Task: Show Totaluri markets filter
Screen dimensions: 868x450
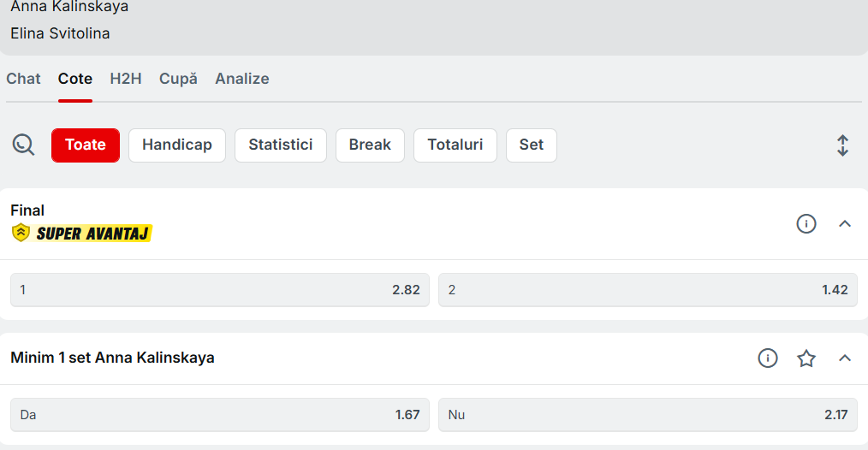Action: click(455, 145)
